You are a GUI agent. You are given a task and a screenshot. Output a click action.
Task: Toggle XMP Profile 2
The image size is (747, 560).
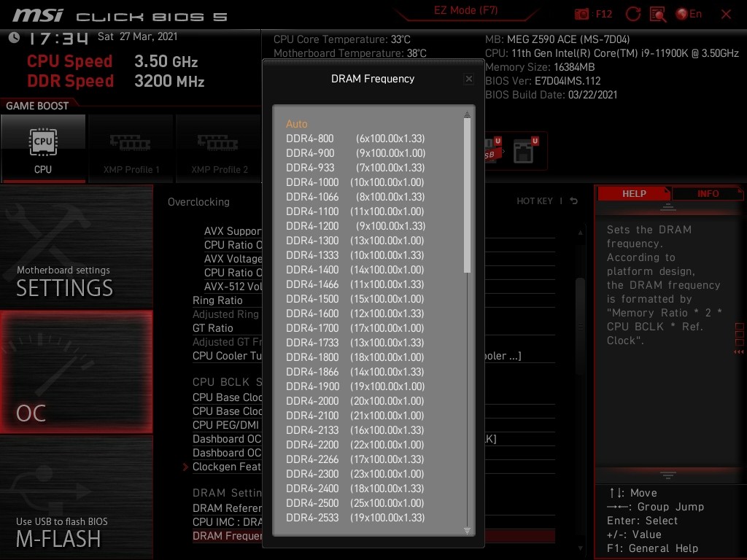(x=219, y=148)
